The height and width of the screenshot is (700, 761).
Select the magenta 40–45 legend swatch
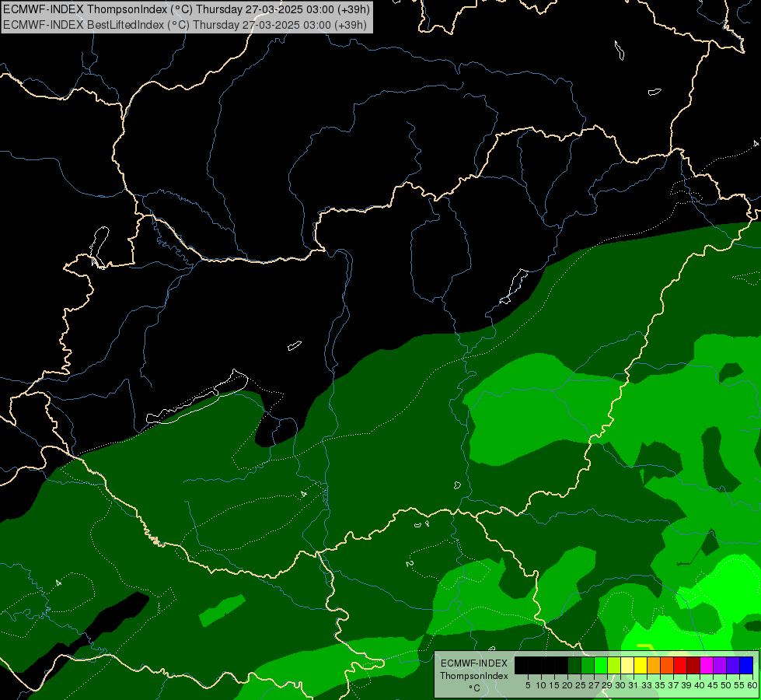click(x=707, y=665)
